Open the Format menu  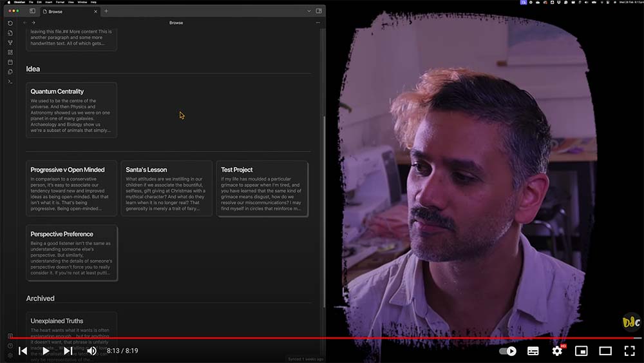pyautogui.click(x=60, y=2)
